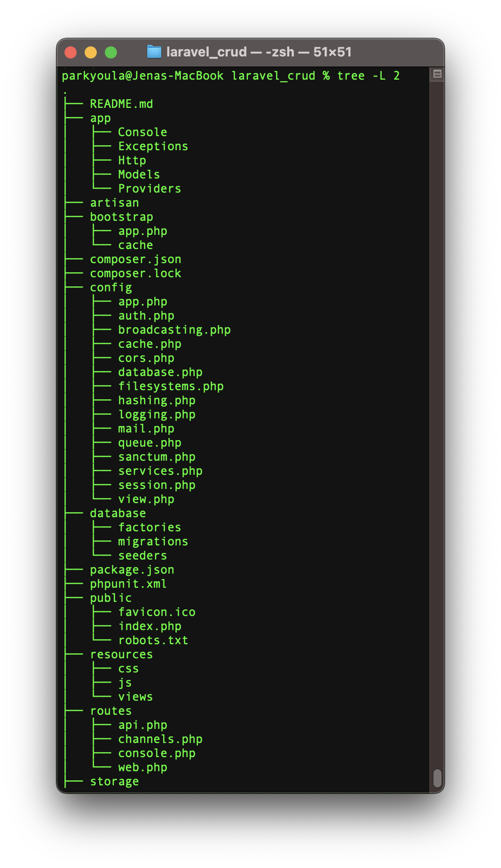Select sanctum.php line
501x868 pixels.
tap(157, 457)
